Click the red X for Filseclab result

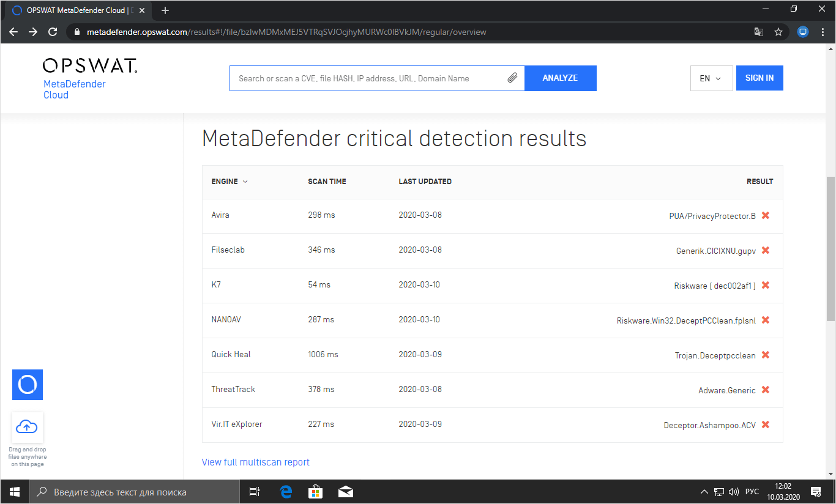(x=766, y=250)
